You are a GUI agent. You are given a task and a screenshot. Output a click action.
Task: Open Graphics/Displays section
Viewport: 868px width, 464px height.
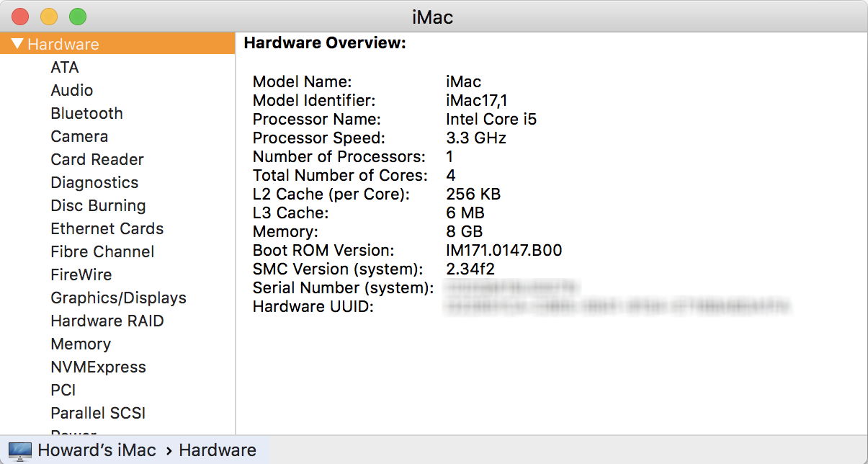point(118,298)
